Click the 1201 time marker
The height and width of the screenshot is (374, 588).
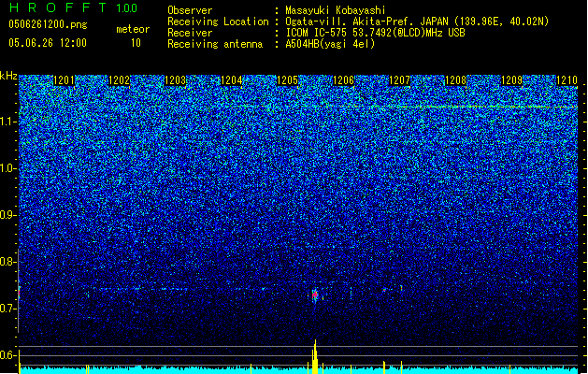coord(65,80)
